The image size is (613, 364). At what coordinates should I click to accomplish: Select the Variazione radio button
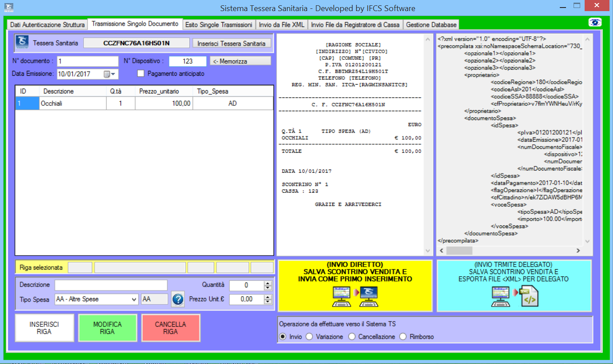tap(309, 337)
